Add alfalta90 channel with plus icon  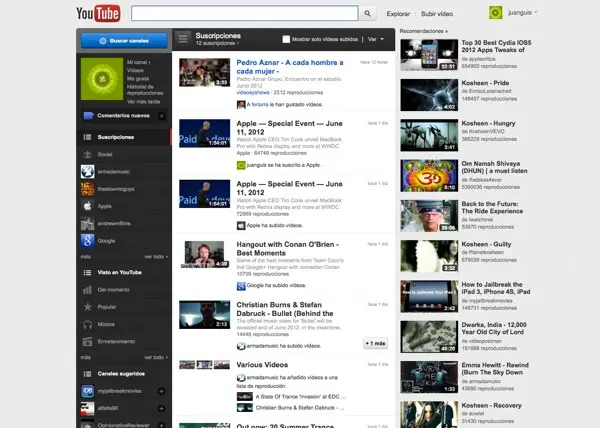(161, 408)
